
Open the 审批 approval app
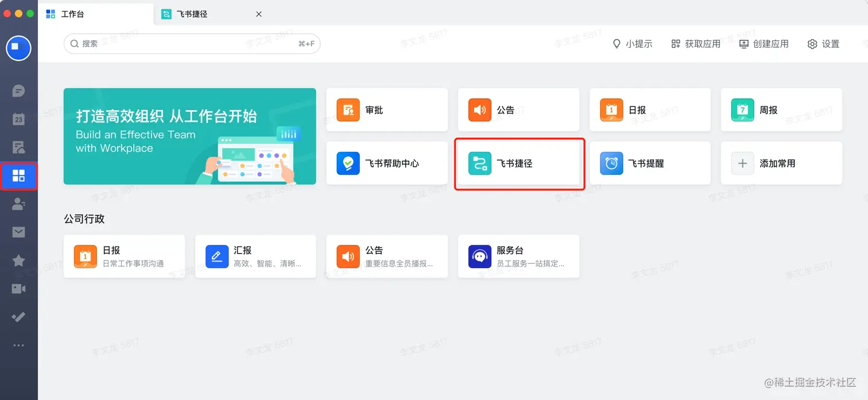point(387,110)
